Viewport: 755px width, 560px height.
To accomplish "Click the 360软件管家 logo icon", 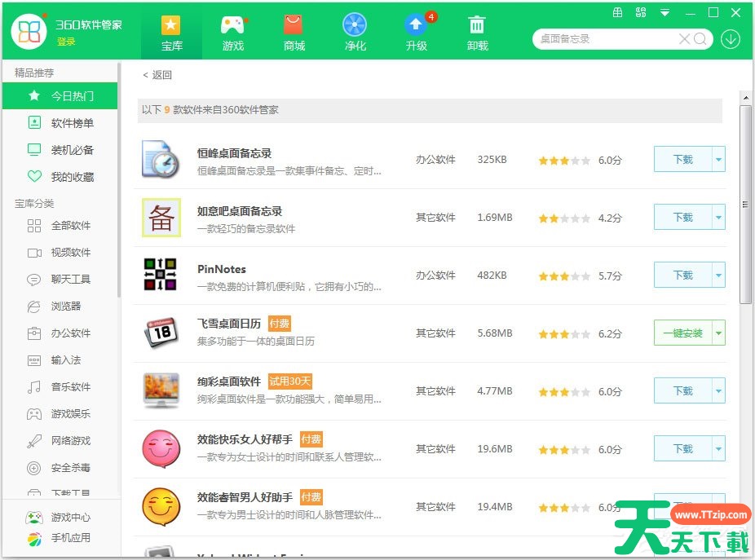I will (29, 31).
